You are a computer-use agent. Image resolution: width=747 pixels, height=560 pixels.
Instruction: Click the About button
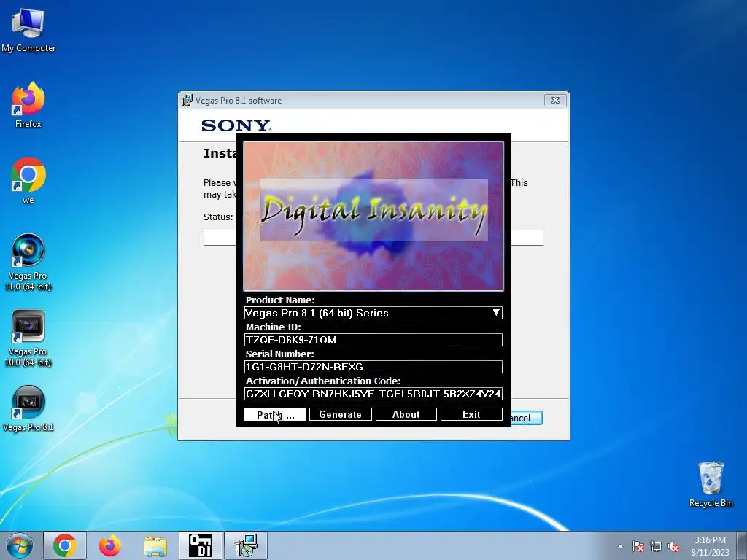click(x=406, y=414)
